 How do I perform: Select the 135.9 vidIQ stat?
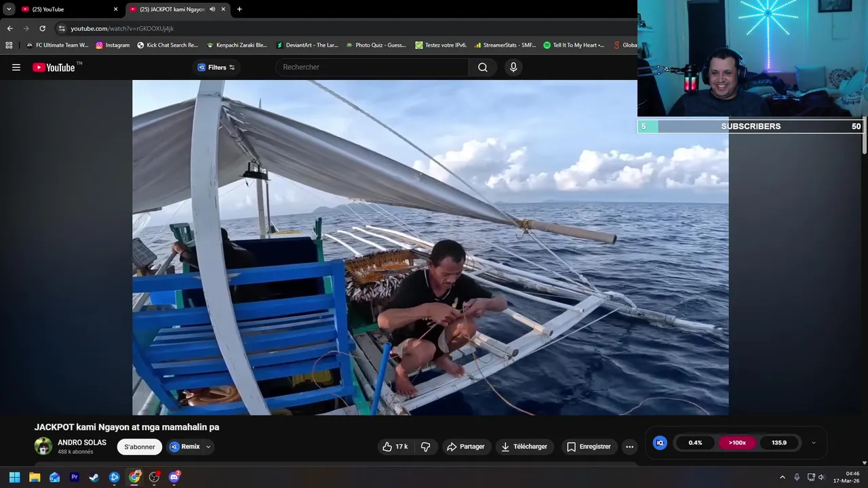click(779, 443)
